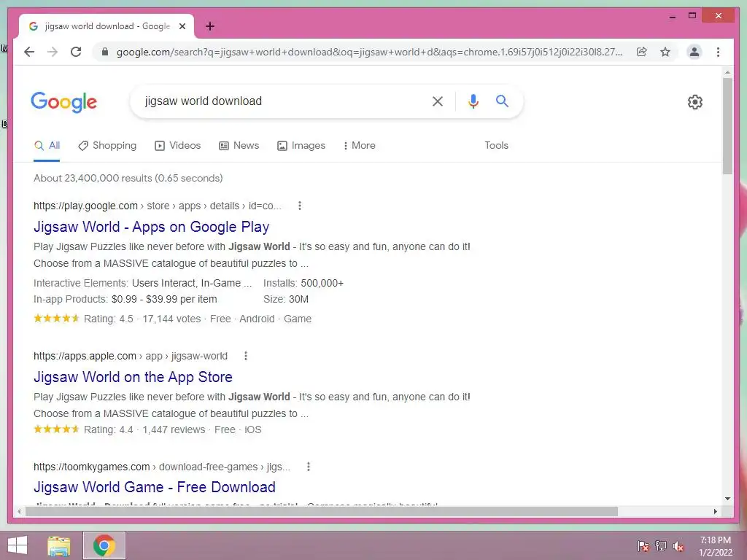Image resolution: width=747 pixels, height=560 pixels.
Task: Switch to the Images results tab
Action: point(301,145)
